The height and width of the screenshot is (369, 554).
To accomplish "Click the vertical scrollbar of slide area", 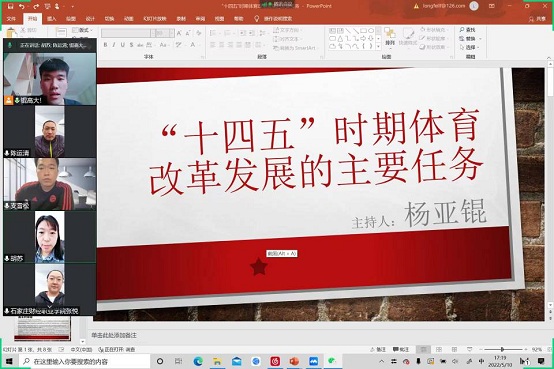I will [550, 184].
